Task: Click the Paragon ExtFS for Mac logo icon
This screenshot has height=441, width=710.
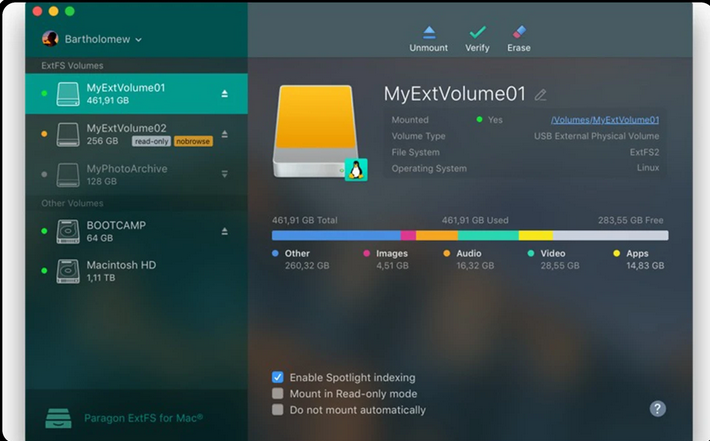Action: 58,418
